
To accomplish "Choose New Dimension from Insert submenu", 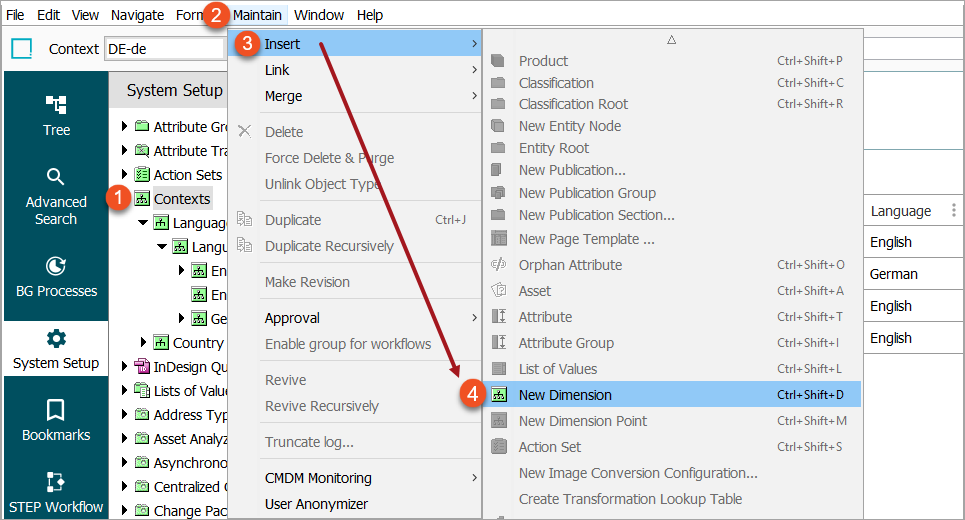I will coord(565,395).
